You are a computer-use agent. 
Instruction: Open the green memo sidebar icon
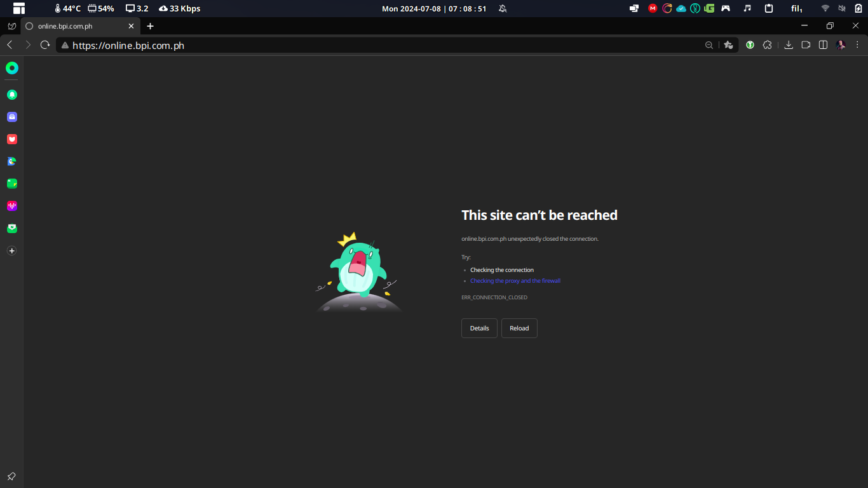point(12,184)
